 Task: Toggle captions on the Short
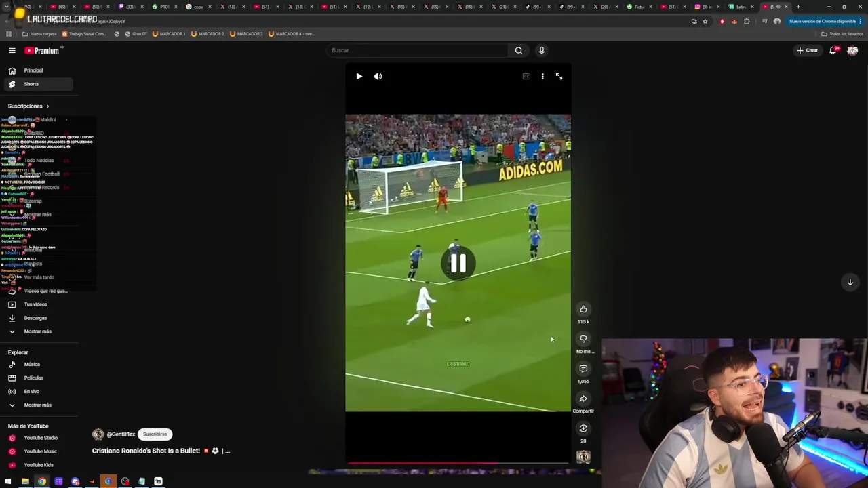click(526, 76)
